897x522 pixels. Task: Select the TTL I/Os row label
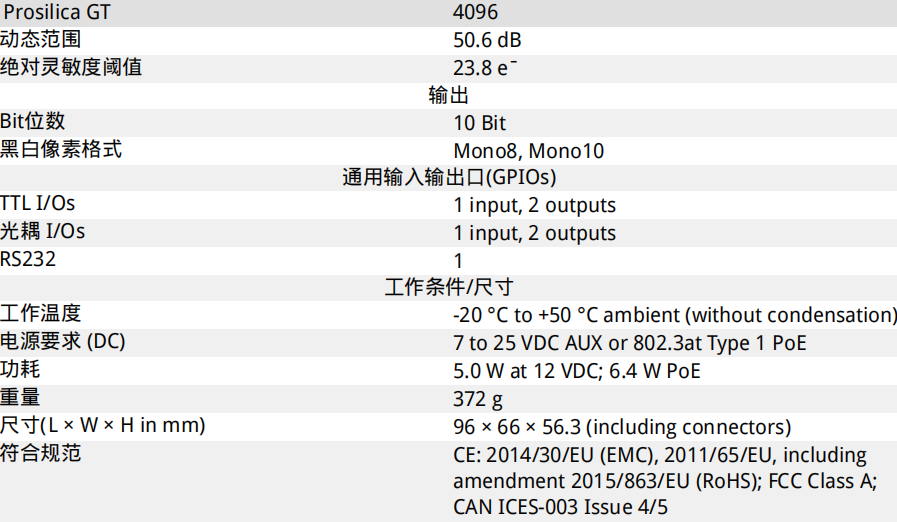point(38,204)
